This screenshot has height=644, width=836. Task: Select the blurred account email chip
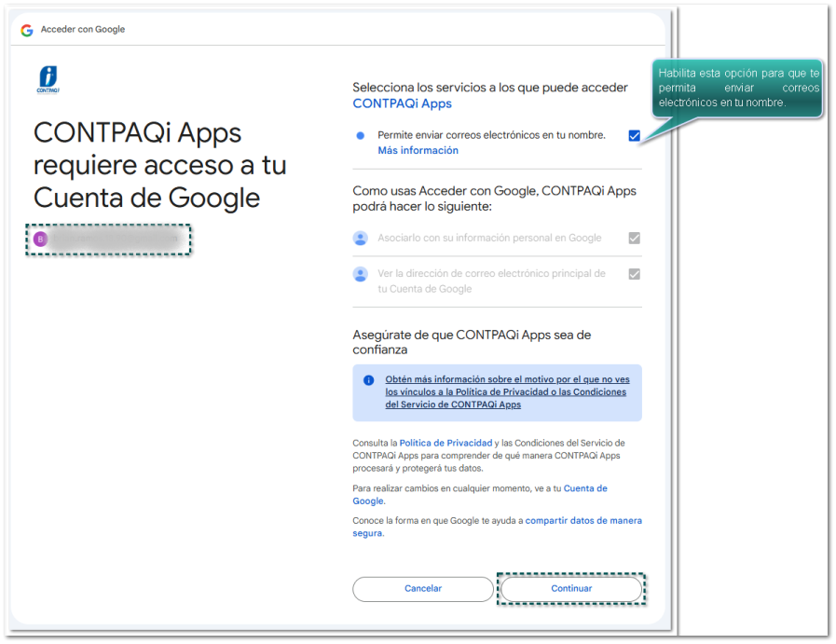point(109,240)
